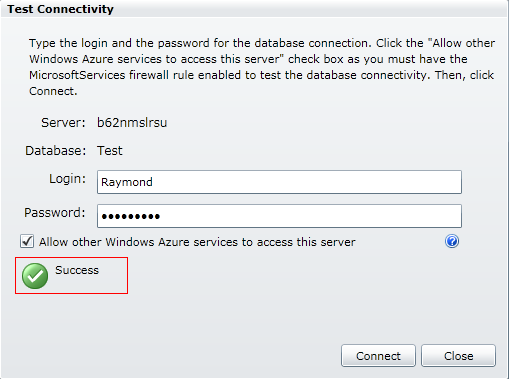Focus the Password input field

tap(279, 216)
